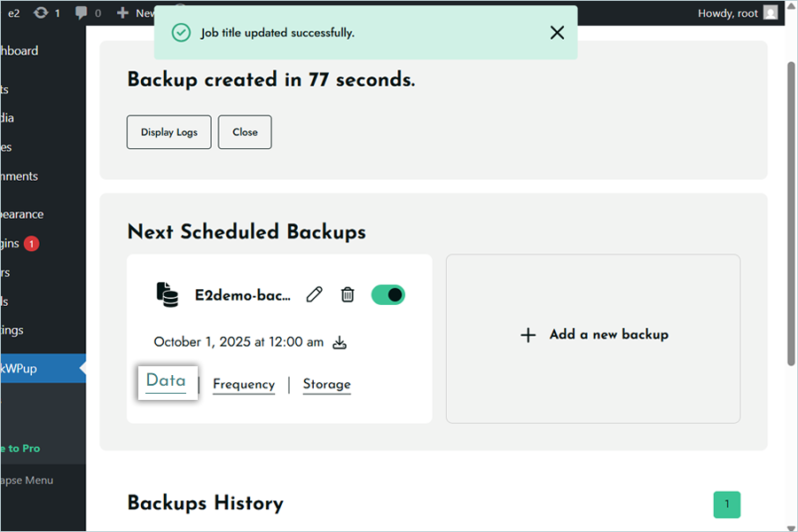
Task: Open comments bubble in admin bar
Action: point(82,13)
